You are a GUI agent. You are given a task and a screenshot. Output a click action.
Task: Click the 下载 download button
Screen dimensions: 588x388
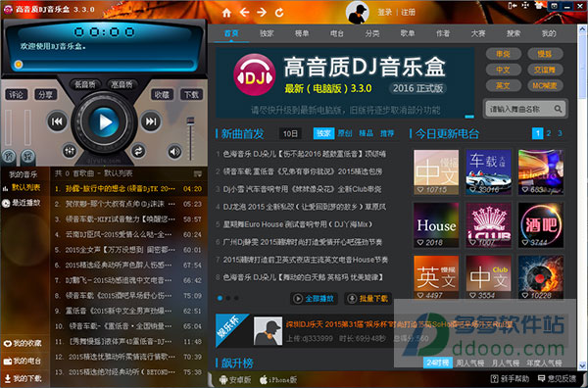coord(191,95)
